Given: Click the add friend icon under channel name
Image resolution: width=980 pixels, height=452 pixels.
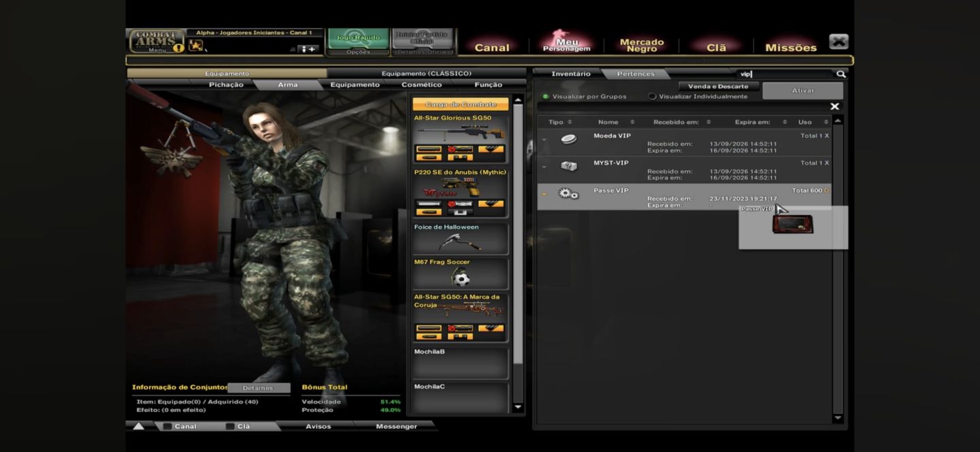Looking at the screenshot, I should [308, 49].
